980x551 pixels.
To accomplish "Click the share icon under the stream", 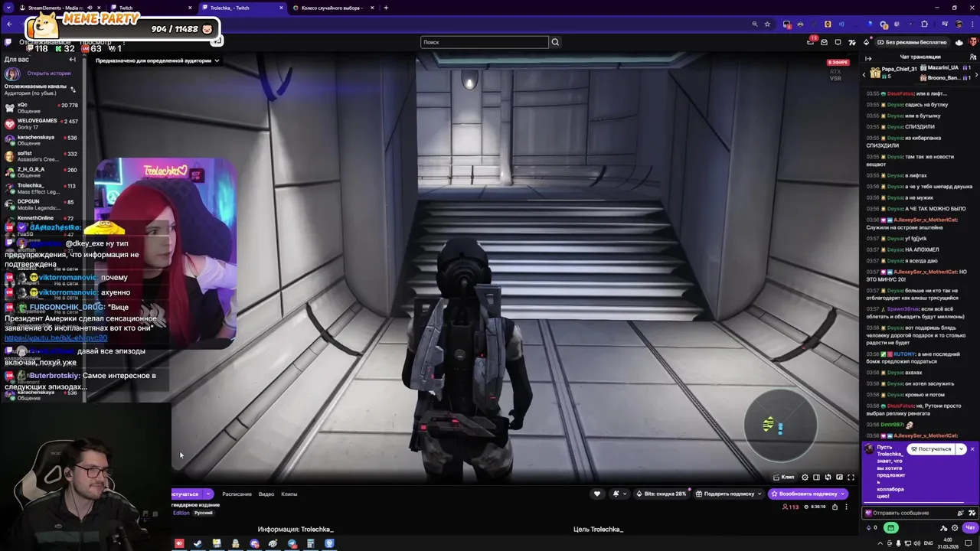I will (x=835, y=507).
